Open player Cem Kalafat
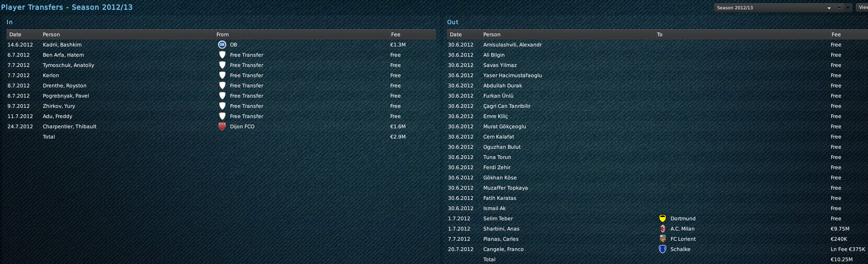Image resolution: width=868 pixels, height=264 pixels. pos(499,137)
